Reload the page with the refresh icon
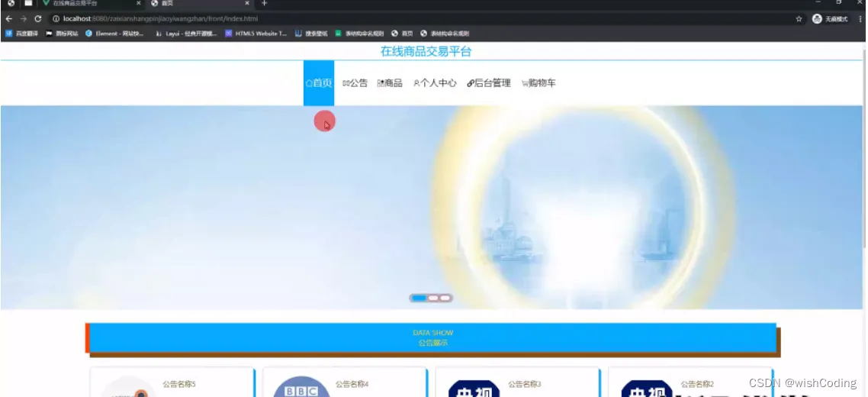Screen dimensions: 868x397 tap(37, 19)
